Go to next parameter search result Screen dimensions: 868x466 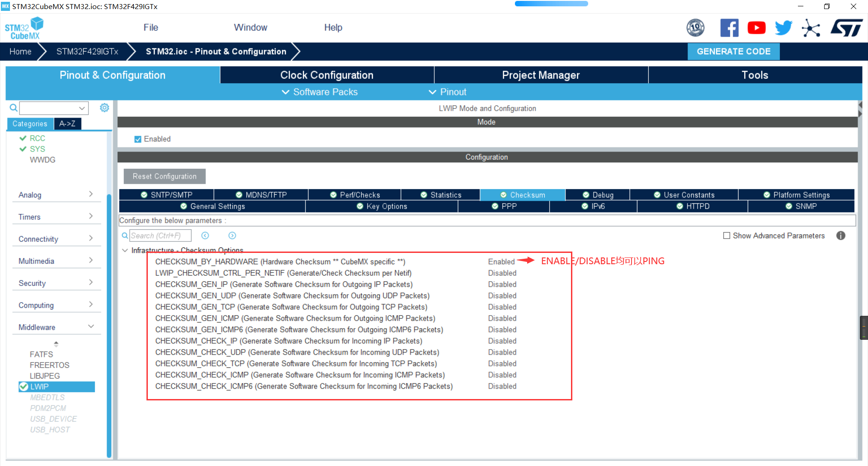point(232,236)
